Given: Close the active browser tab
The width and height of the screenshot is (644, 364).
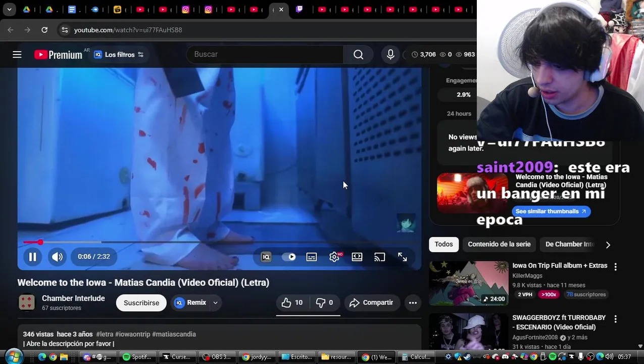Looking at the screenshot, I should click(281, 9).
